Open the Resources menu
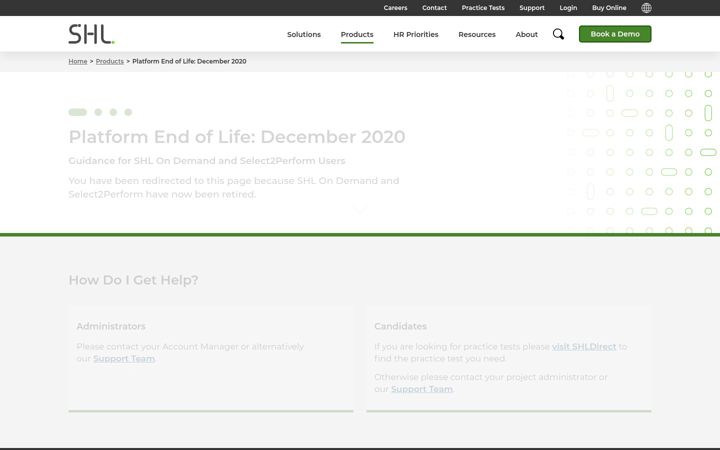 (x=477, y=34)
